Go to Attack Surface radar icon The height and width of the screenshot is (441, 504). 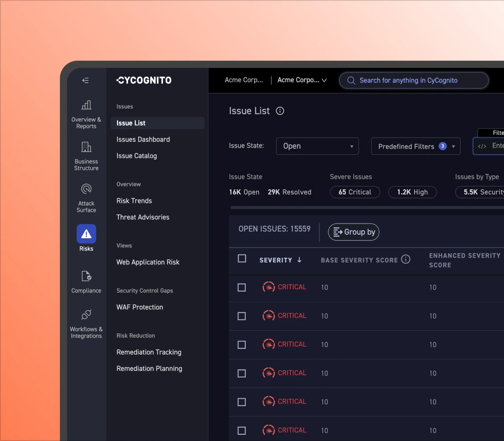[86, 189]
